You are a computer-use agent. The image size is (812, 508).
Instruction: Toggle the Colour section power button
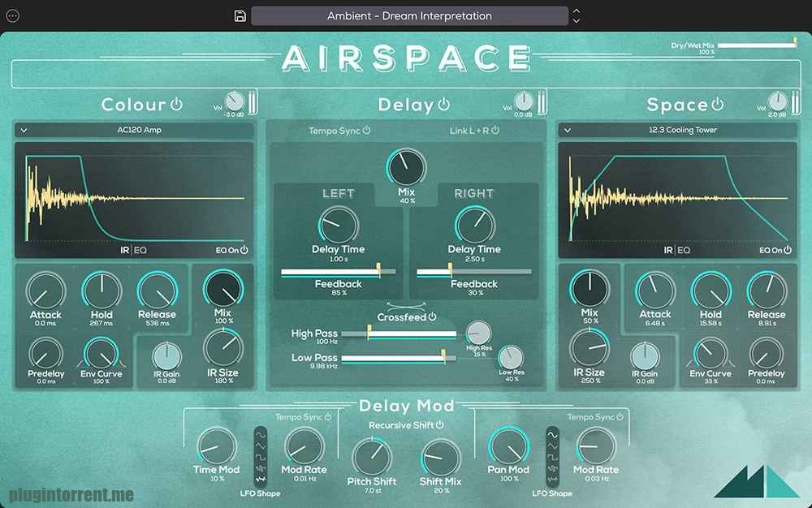coord(176,103)
